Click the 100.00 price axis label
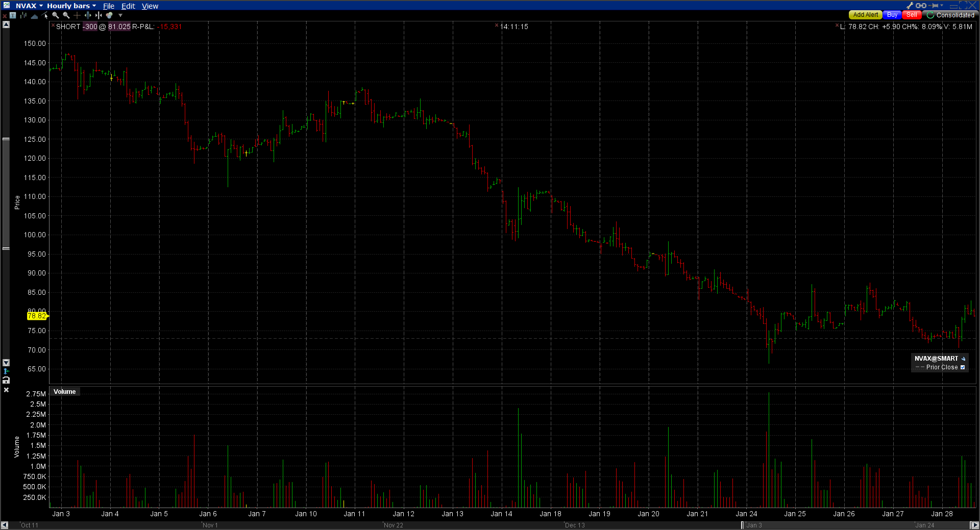This screenshot has height=530, width=980. [35, 235]
